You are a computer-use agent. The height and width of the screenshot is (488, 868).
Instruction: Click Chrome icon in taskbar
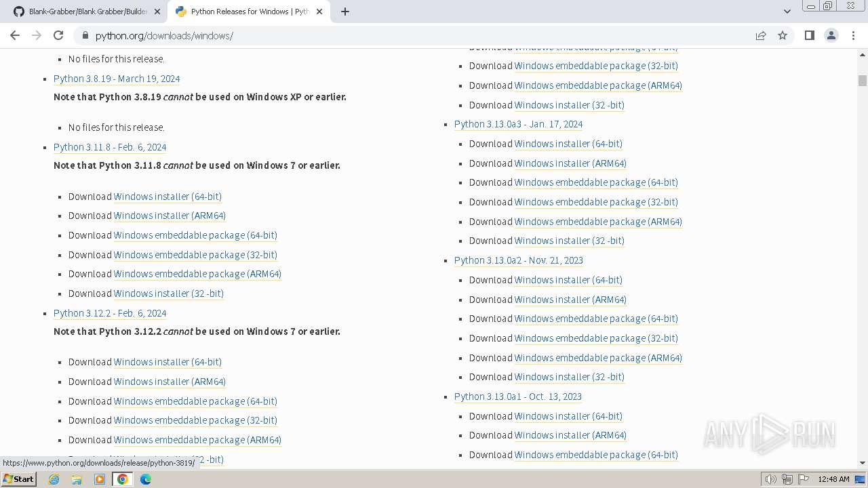pyautogui.click(x=123, y=479)
